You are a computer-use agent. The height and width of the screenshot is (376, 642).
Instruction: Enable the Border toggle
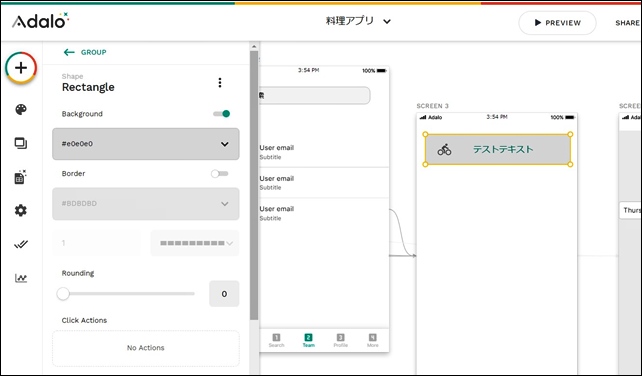coord(219,174)
